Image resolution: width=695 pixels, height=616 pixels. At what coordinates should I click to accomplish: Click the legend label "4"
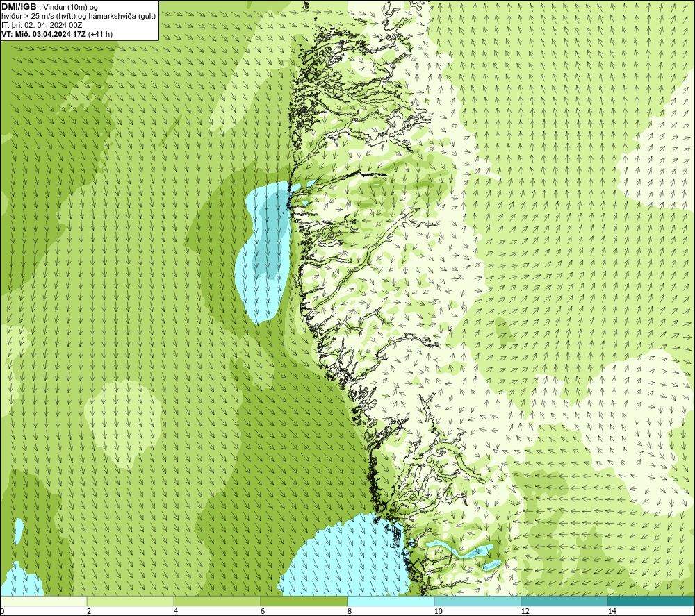[x=176, y=611]
